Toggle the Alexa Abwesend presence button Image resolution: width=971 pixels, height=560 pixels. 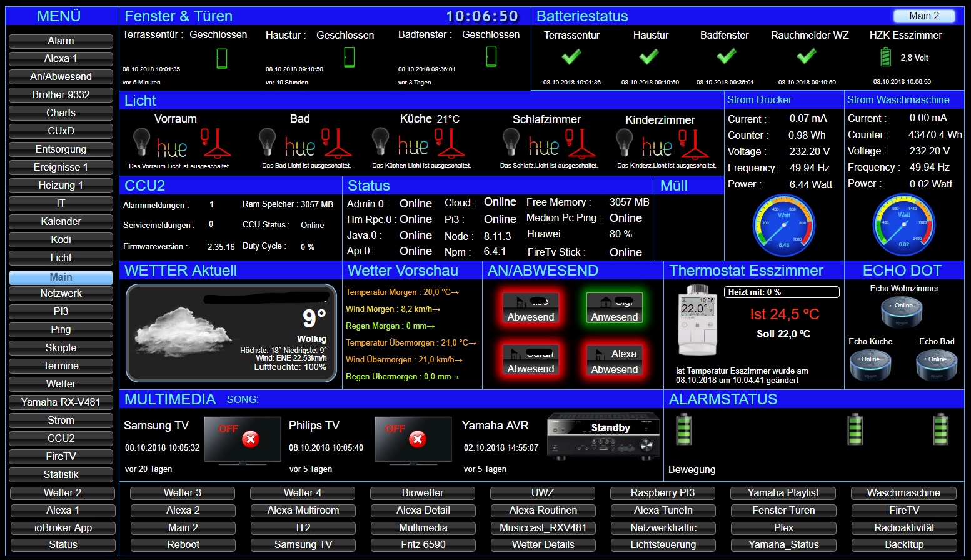point(615,360)
